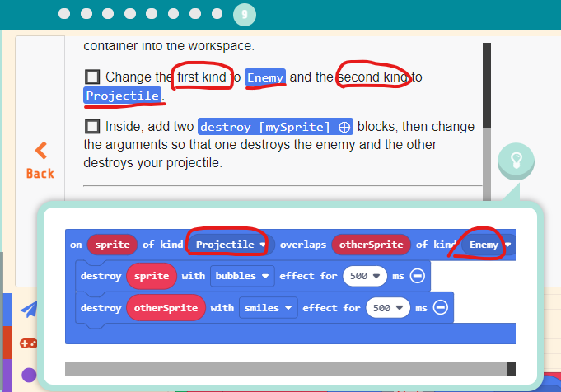The image size is (561, 392).
Task: Check the 'Change the first kind' checkbox
Action: click(x=92, y=77)
